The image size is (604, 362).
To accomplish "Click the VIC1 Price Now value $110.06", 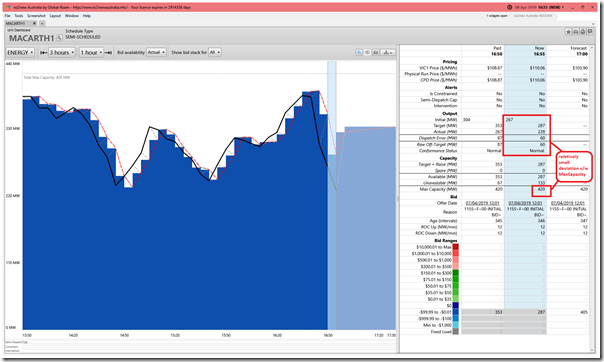I will (x=537, y=68).
